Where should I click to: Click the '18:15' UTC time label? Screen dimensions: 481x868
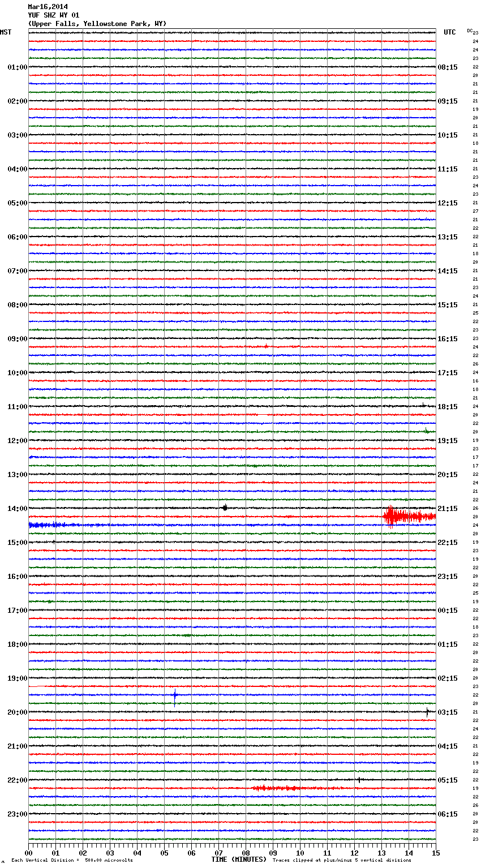[x=448, y=407]
